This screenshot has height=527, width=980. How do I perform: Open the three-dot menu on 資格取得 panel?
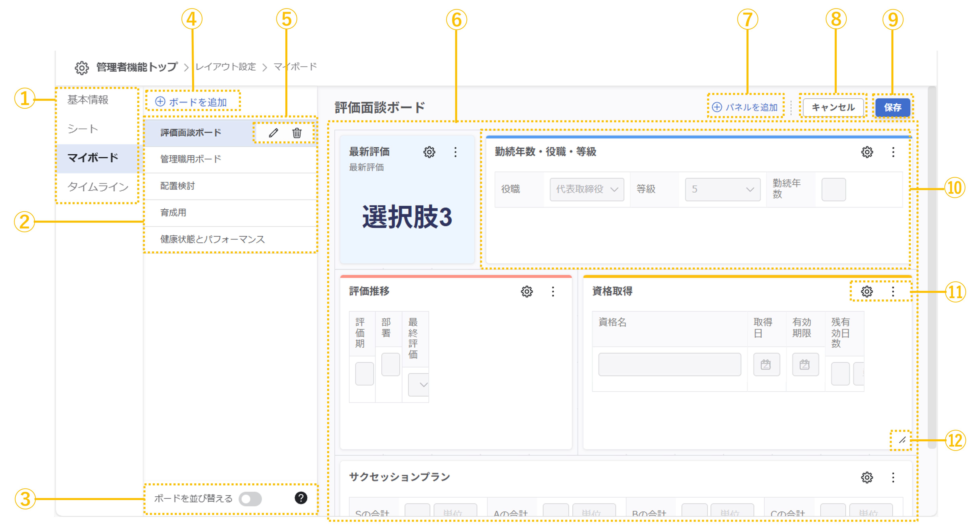click(893, 291)
